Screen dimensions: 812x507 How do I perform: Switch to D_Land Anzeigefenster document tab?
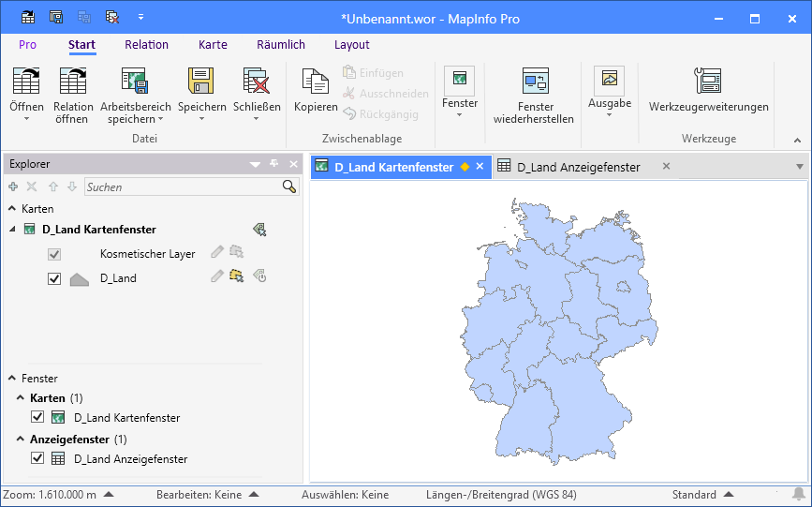tap(579, 167)
